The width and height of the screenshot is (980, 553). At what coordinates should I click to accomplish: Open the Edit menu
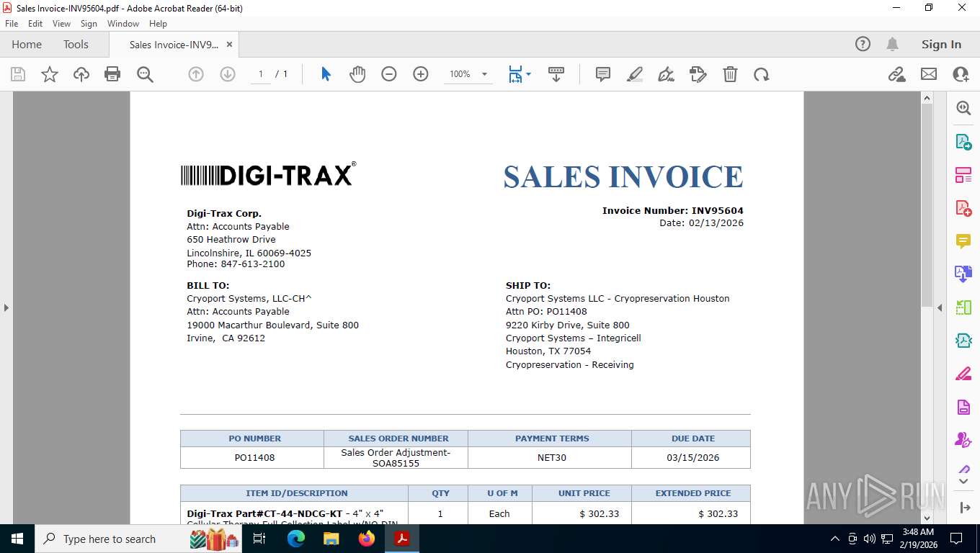pos(35,24)
